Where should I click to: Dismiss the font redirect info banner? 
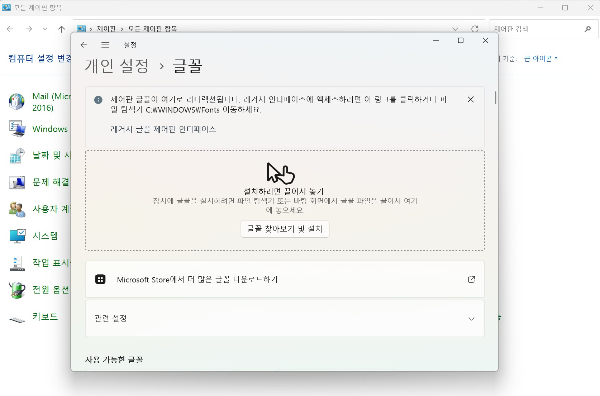[x=471, y=99]
